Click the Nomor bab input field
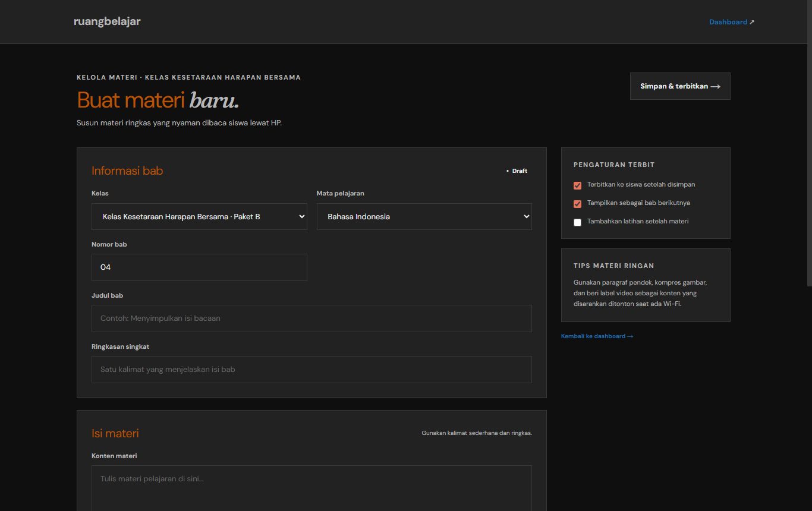The height and width of the screenshot is (511, 812). pyautogui.click(x=199, y=267)
